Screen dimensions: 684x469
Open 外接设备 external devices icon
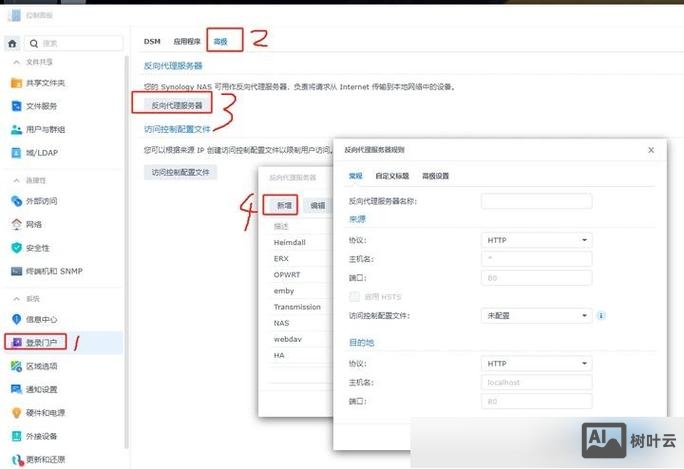click(x=16, y=436)
